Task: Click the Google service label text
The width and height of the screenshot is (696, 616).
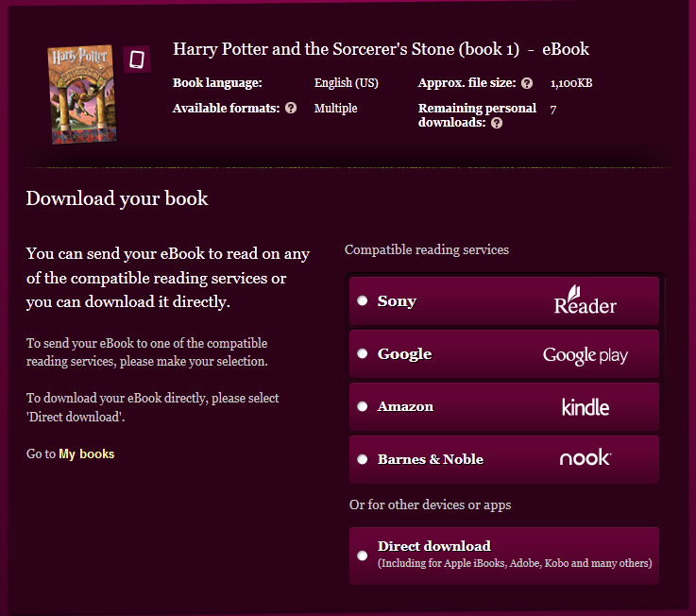Action: [x=404, y=354]
